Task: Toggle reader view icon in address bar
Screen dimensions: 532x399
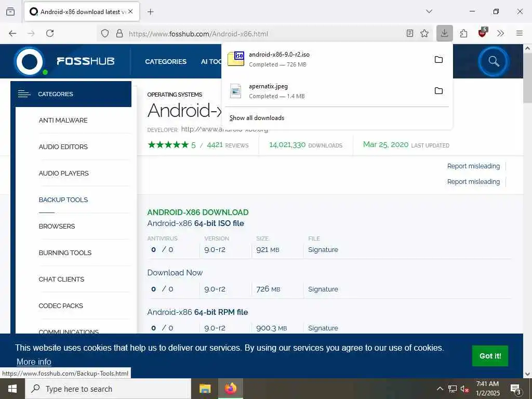Action: click(x=410, y=33)
